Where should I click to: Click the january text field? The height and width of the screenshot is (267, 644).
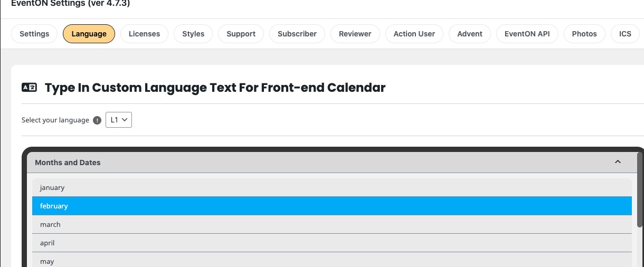pos(332,187)
